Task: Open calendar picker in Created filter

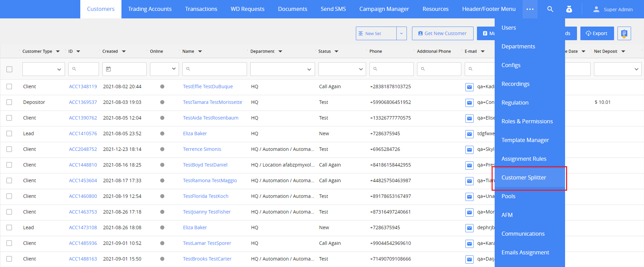Action: [109, 69]
